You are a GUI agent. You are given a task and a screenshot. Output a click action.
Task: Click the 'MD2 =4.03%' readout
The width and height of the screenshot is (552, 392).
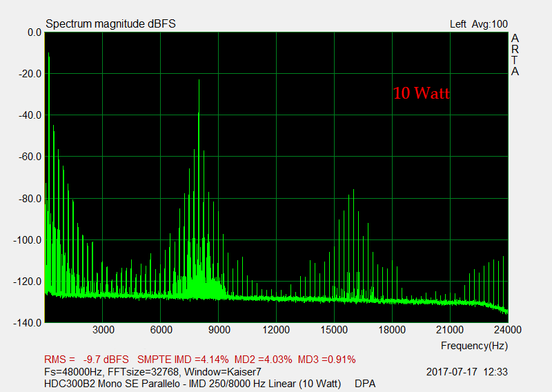(263, 360)
